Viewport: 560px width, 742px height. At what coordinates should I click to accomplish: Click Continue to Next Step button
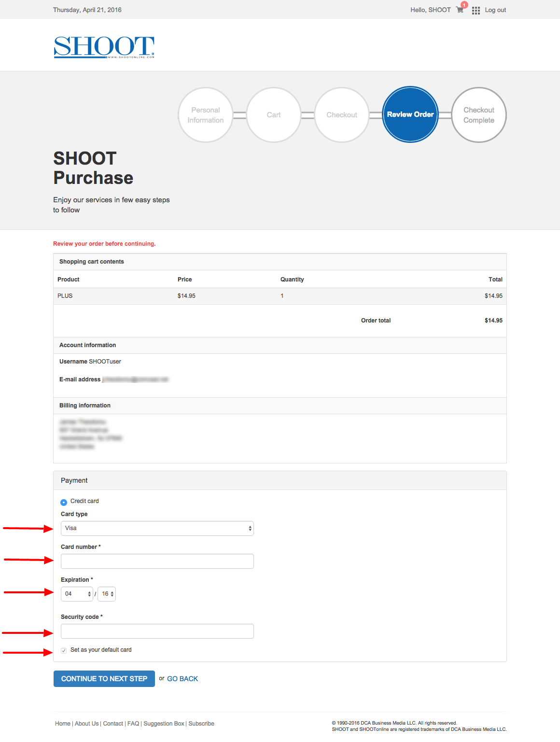(104, 679)
